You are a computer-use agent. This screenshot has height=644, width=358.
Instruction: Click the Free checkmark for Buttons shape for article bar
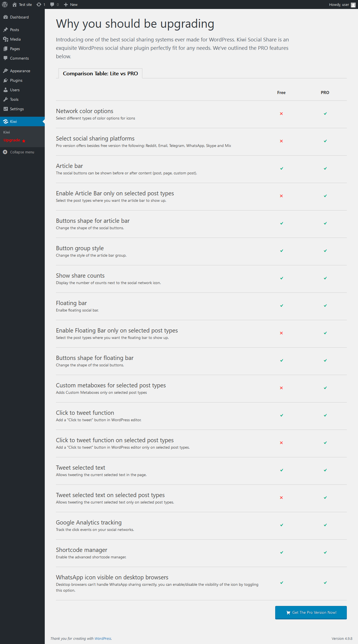tap(282, 223)
